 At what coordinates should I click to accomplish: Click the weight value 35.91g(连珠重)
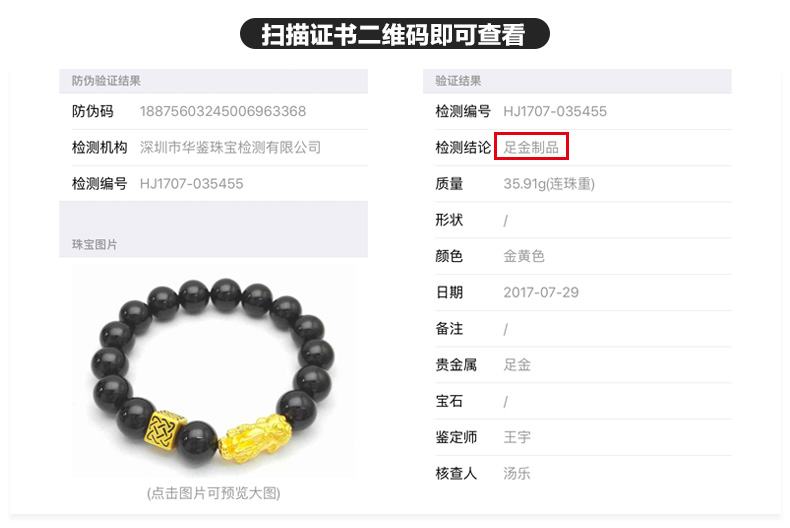coord(549,184)
